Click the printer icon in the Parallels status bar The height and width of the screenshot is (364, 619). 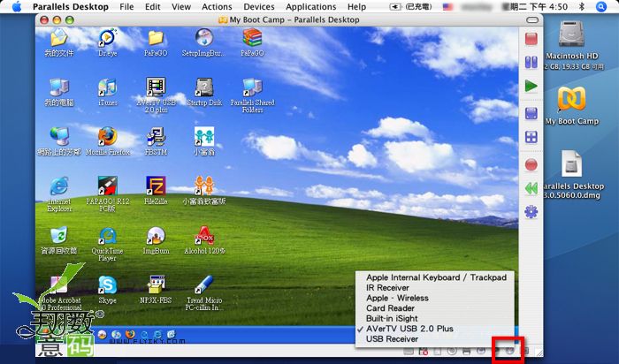click(x=466, y=351)
